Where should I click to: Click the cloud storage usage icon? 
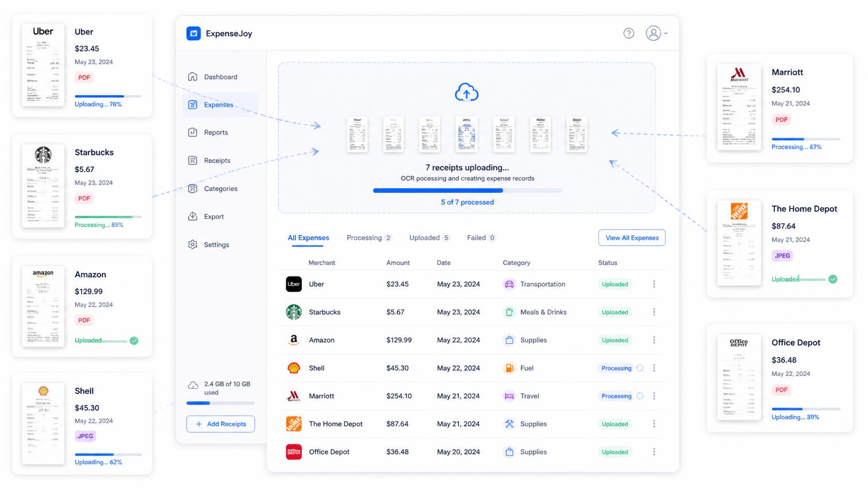(193, 385)
